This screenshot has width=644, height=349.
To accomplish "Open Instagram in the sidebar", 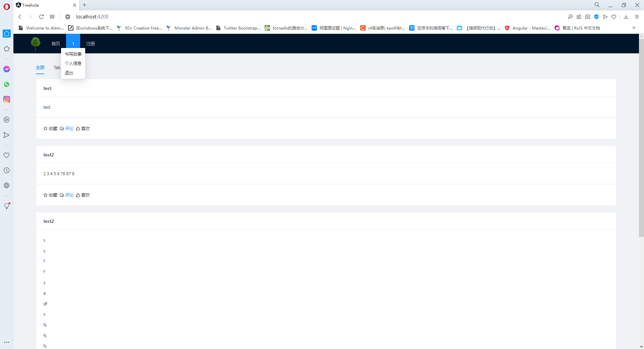I will click(x=7, y=99).
